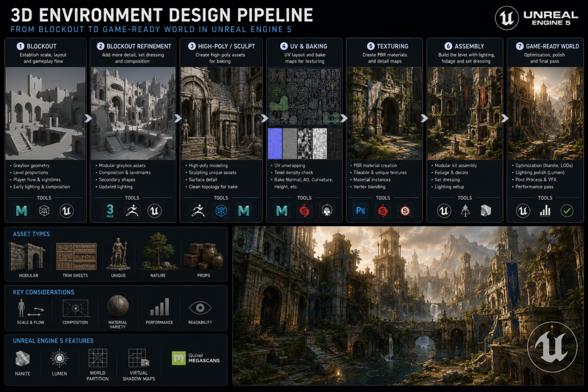Click the Maya icon in High-Poly / Sculpt tools
Screen dimensions: 588x392
click(x=243, y=211)
